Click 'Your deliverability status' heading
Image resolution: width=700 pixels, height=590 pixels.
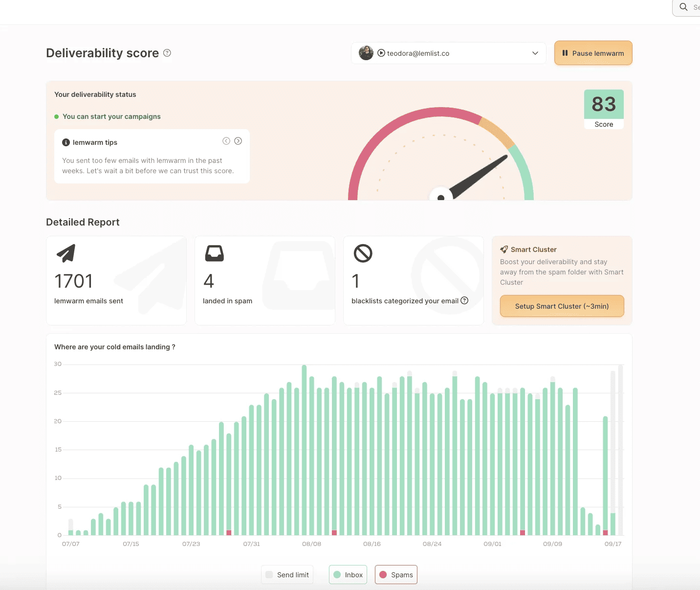(95, 94)
